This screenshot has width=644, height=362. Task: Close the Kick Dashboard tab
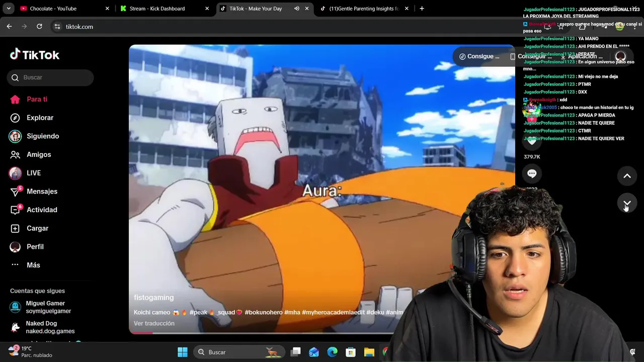point(207,9)
